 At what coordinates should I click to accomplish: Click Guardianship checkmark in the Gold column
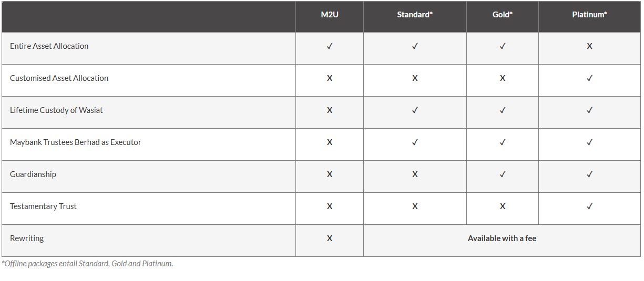point(502,174)
